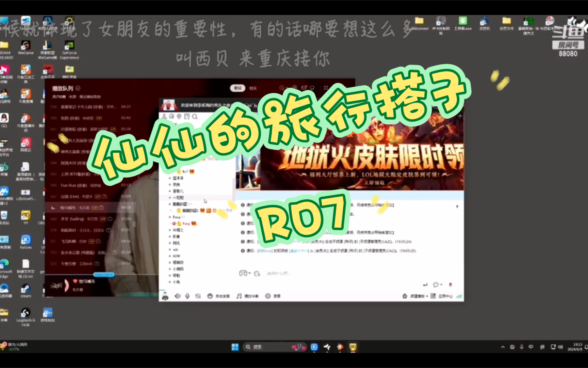588x368 pixels.
Task: Select the song Fun Run (伴奏) in queue
Action: click(x=90, y=185)
